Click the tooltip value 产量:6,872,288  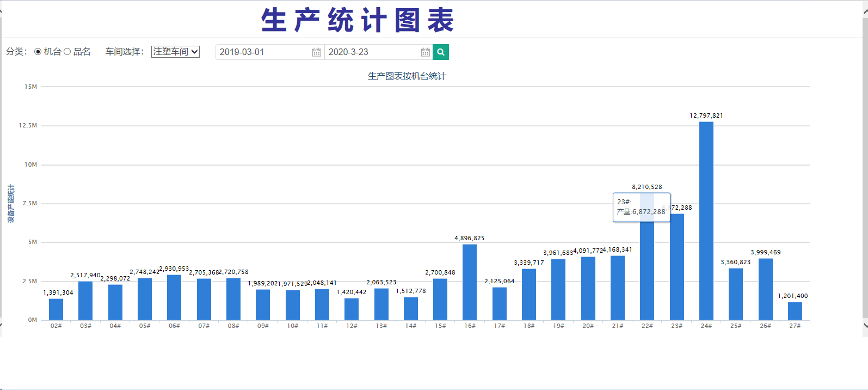641,212
